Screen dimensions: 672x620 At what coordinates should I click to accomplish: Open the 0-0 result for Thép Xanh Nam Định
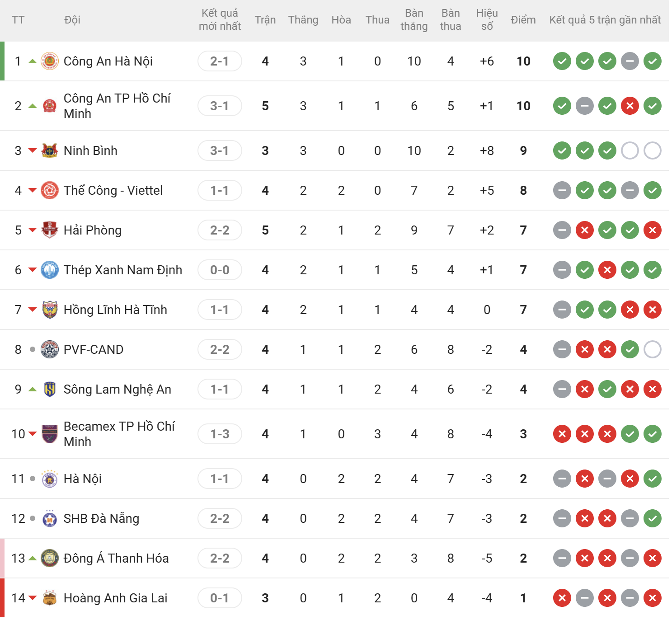220,270
